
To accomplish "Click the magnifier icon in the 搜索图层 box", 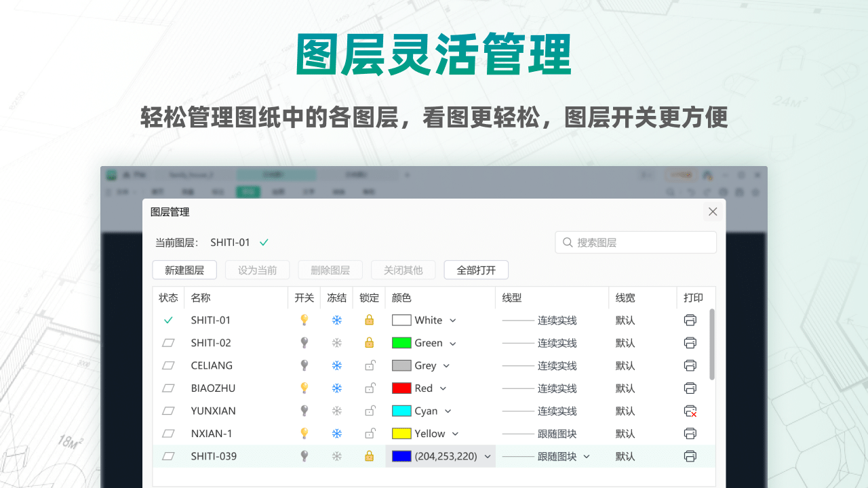I will click(568, 242).
